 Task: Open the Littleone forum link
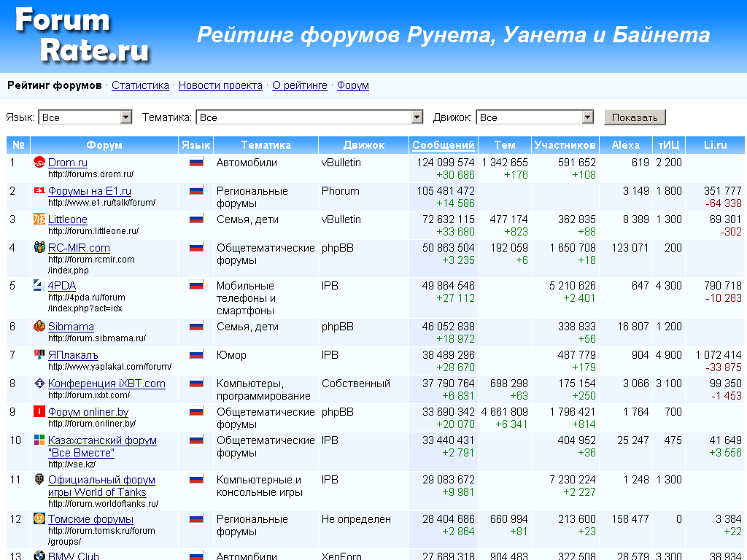[68, 219]
